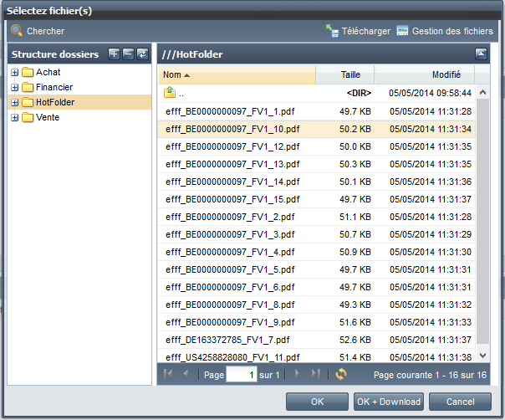Select file efff_BE0000000097_FV1_13.pdf

(x=232, y=164)
